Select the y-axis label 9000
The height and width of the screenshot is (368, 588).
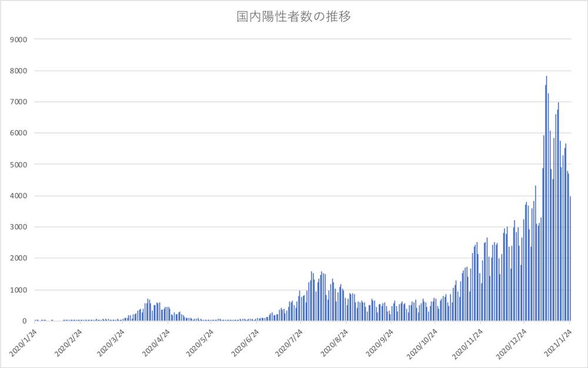click(x=19, y=39)
